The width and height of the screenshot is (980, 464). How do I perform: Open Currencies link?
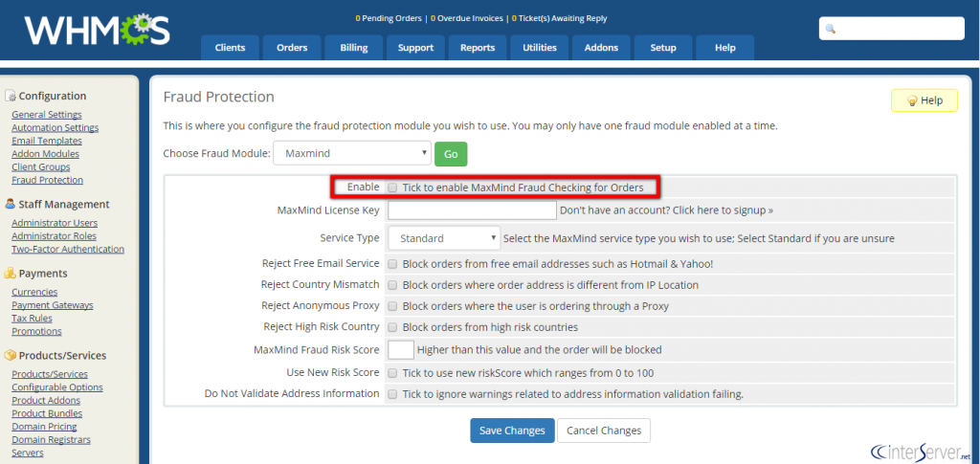coord(35,292)
